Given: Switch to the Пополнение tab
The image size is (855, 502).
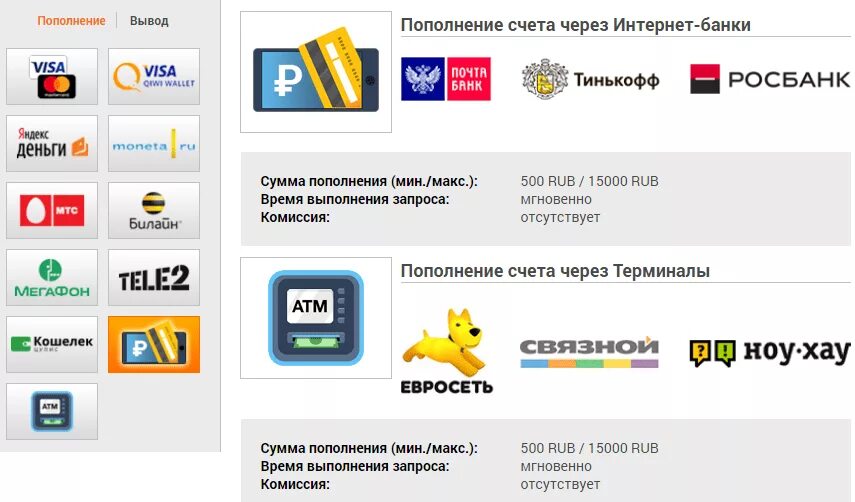Looking at the screenshot, I should point(71,21).
